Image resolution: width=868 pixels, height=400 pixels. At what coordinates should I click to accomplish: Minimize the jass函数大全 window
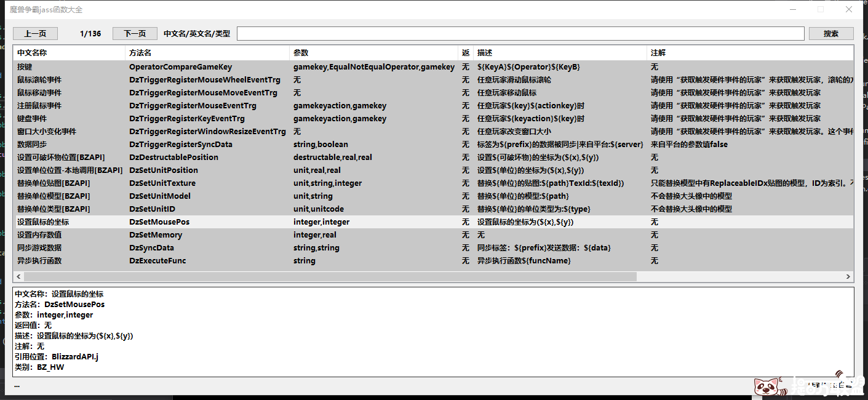point(792,9)
